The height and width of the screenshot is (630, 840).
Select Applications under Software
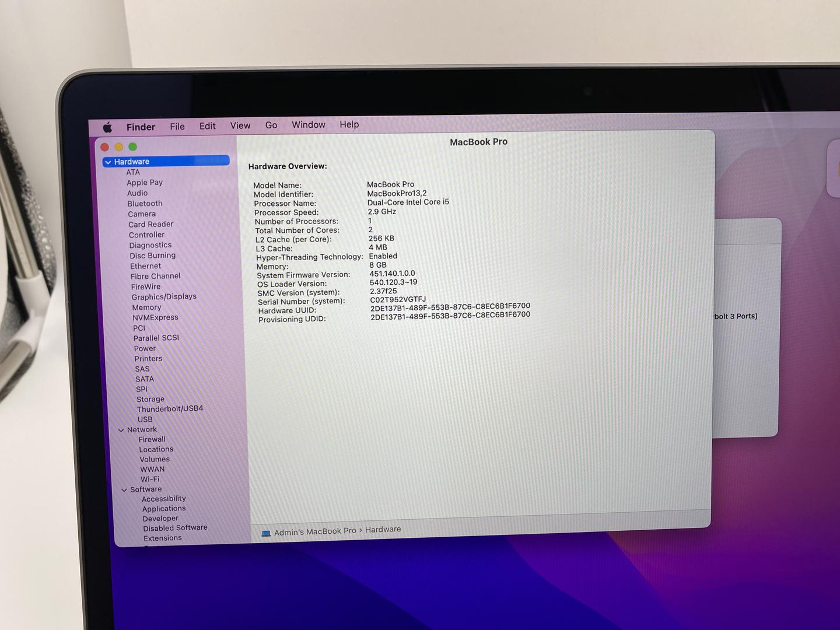(164, 509)
